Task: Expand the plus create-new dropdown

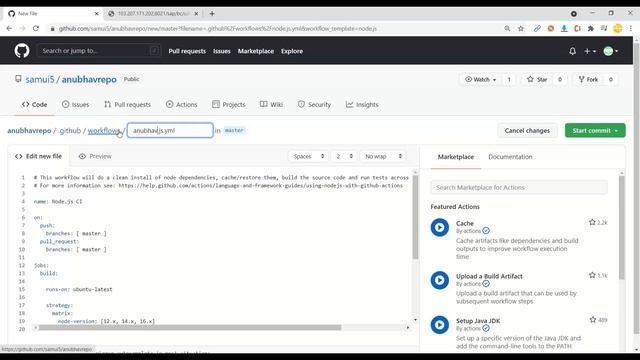Action: click(590, 51)
